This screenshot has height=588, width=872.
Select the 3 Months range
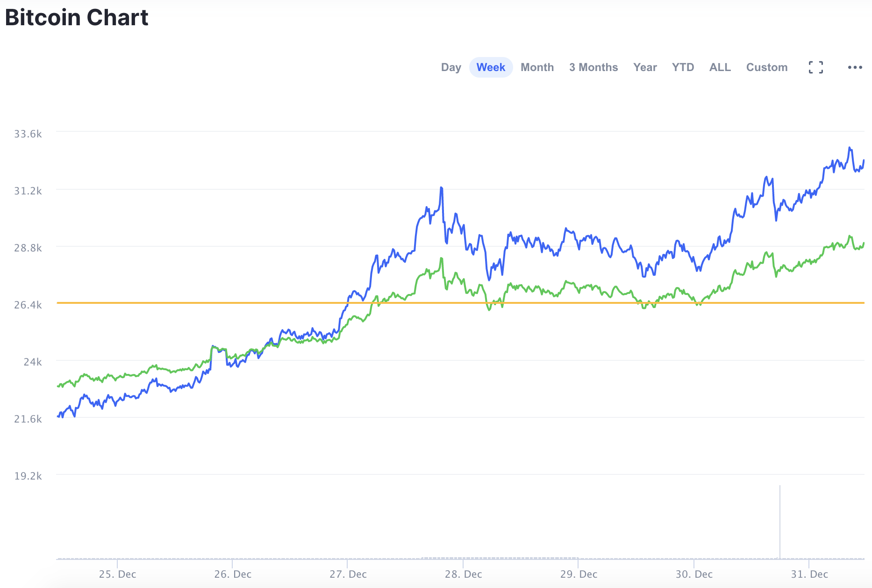click(593, 67)
